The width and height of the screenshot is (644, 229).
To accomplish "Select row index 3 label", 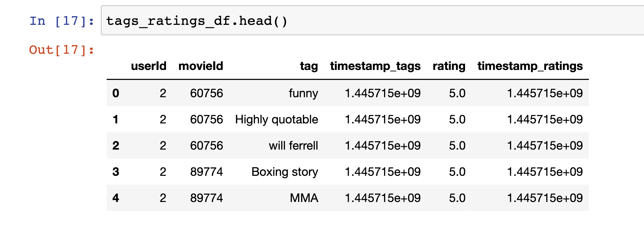I will [116, 172].
